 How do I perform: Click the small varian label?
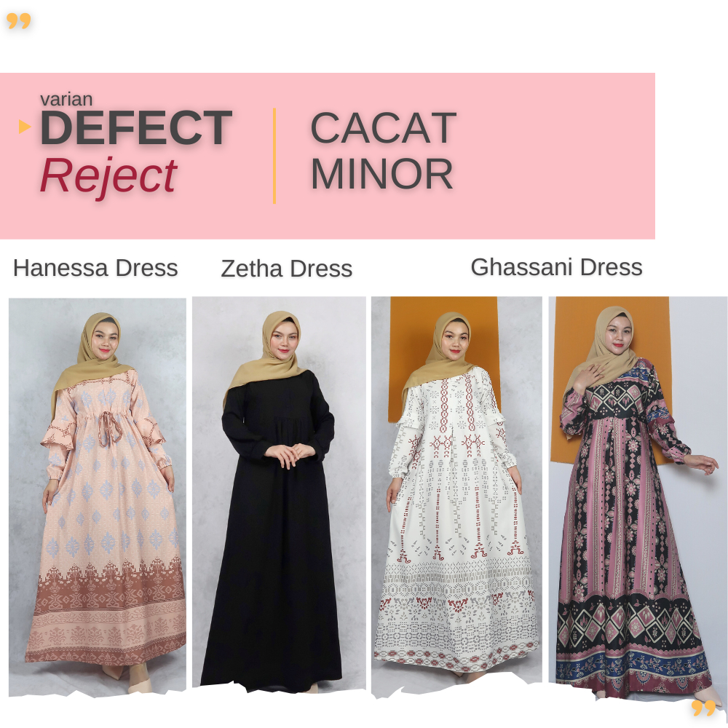pos(66,99)
